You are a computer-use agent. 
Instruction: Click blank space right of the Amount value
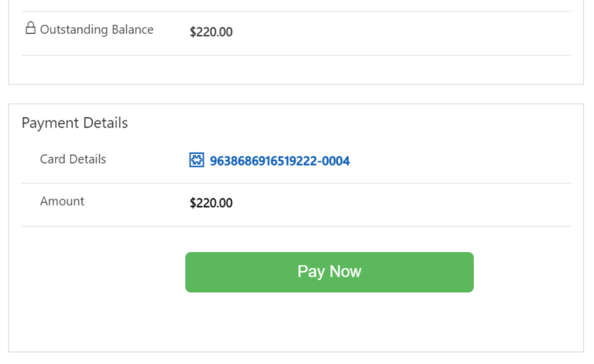[402, 203]
